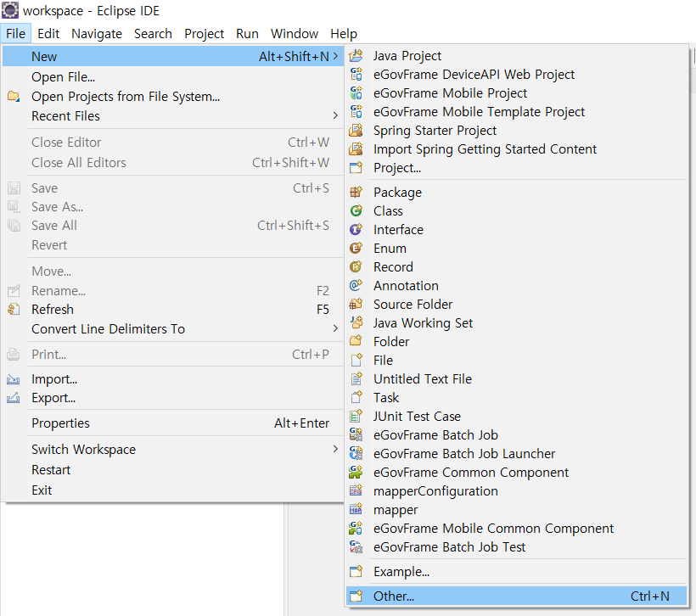Viewport: 696px width, 616px height.
Task: Click eGovFrame Batch Job Launcher icon
Action: [x=356, y=454]
